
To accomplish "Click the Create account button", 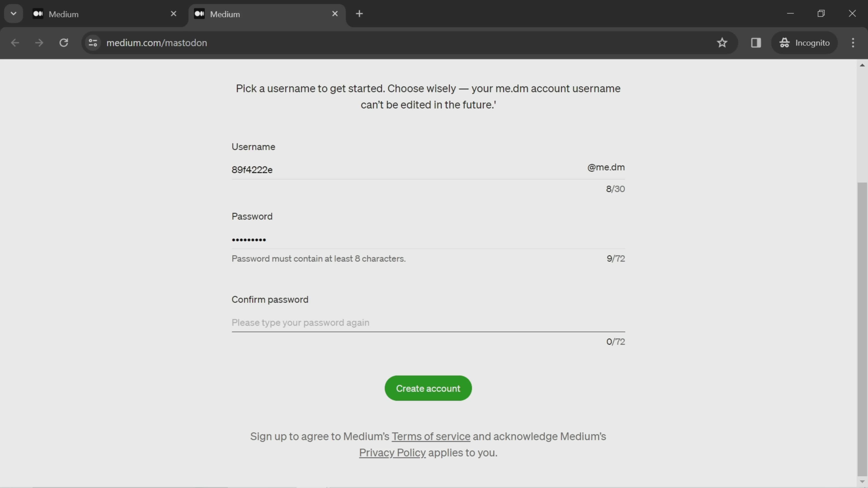I will click(x=428, y=388).
